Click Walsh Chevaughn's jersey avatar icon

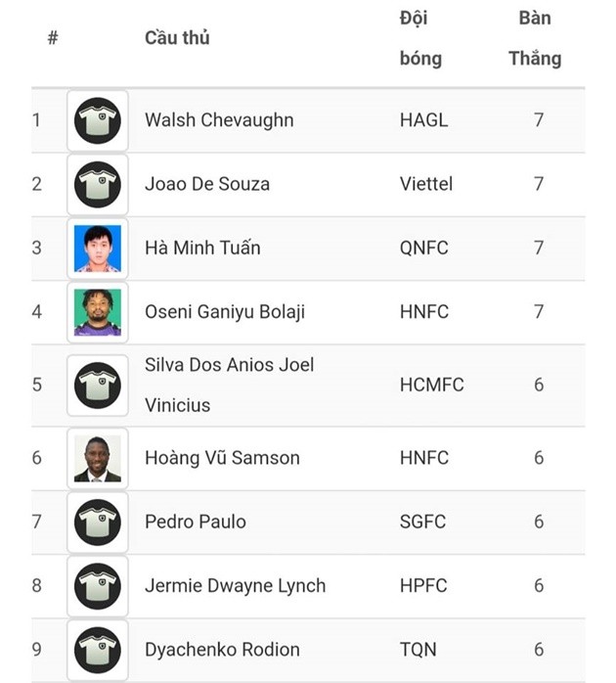98,121
